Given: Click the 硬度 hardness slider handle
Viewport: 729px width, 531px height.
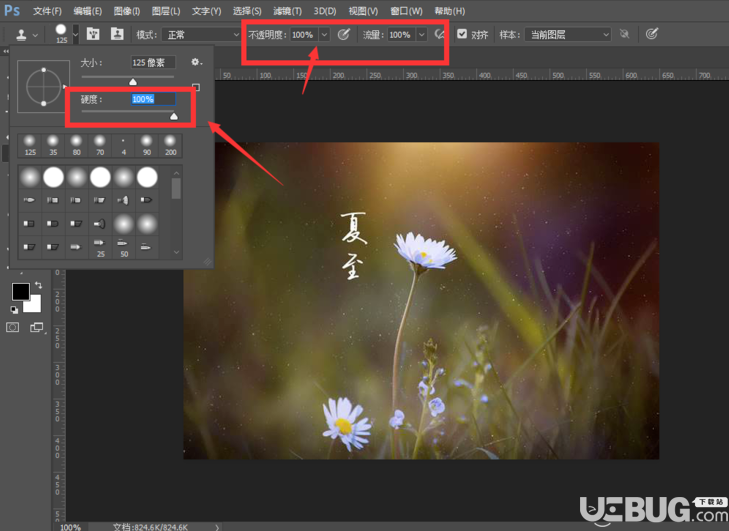Looking at the screenshot, I should pos(174,116).
